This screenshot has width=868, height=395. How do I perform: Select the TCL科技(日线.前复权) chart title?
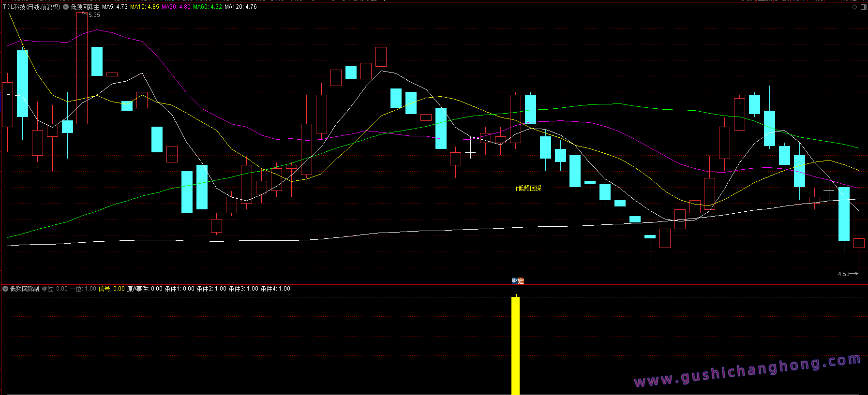32,7
